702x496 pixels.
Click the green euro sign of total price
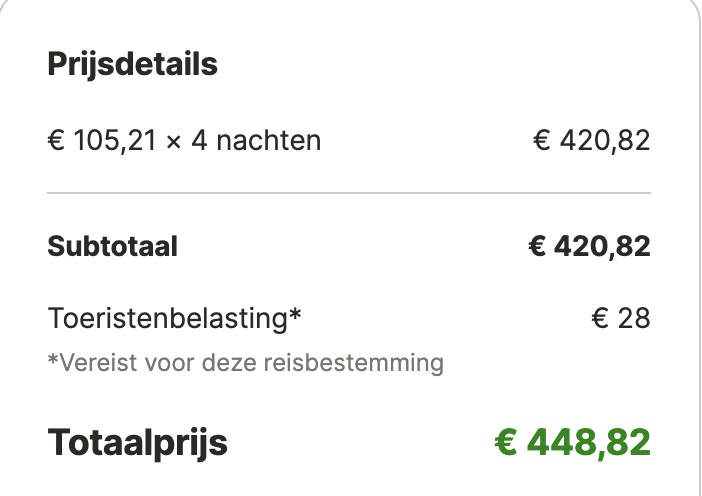[506, 443]
